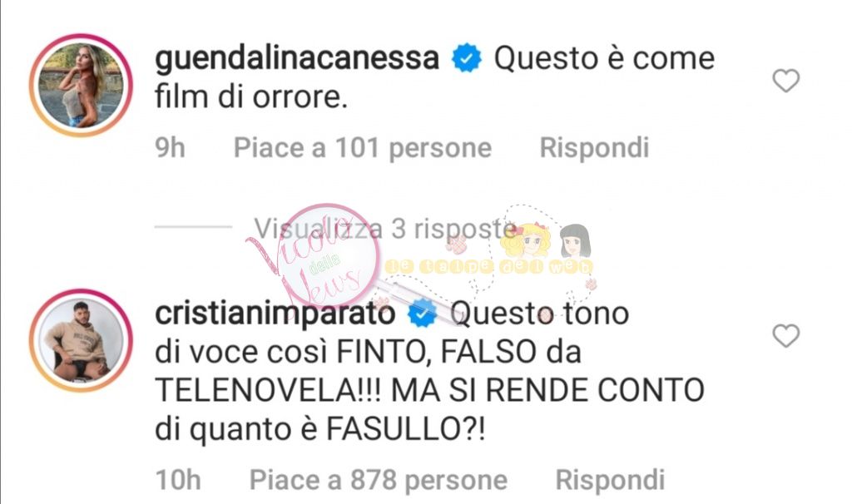Screen dimensions: 852x504
Task: View who liked: Piace a 101 persone
Action: [x=363, y=148]
